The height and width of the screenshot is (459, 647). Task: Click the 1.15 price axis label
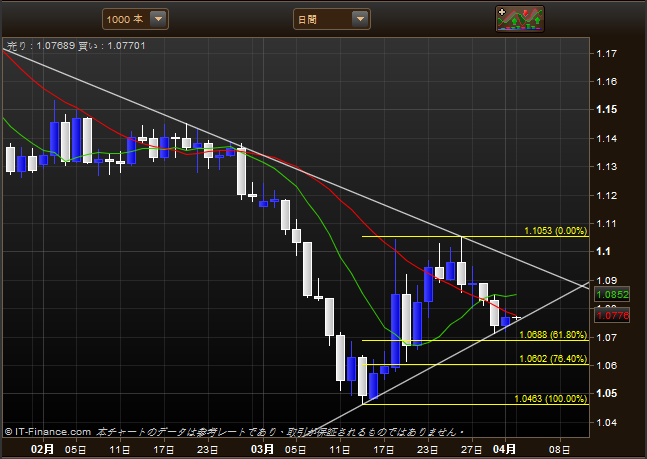607,109
